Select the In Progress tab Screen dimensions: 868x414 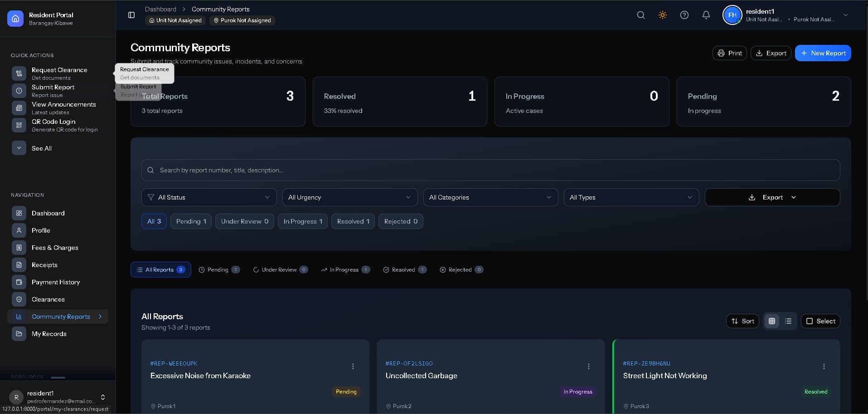coord(345,270)
